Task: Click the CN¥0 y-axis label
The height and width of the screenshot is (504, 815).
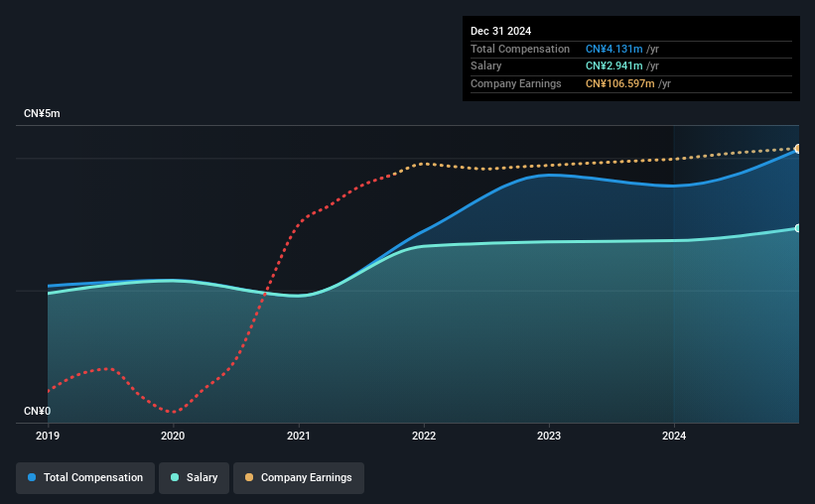Action: [x=38, y=412]
